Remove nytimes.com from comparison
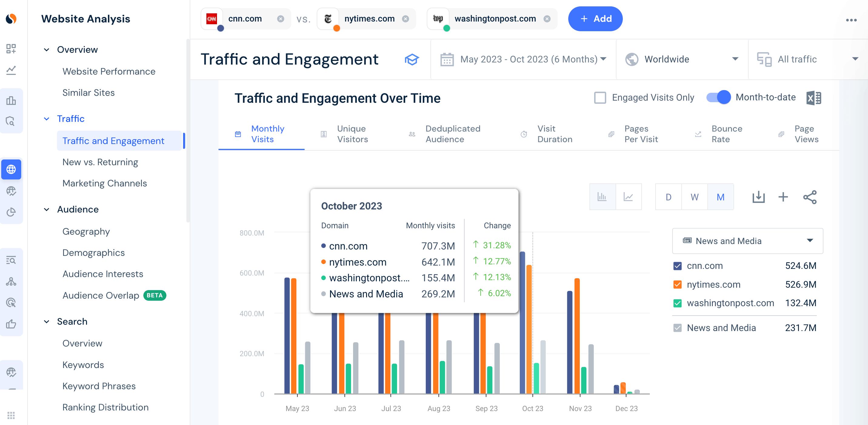The height and width of the screenshot is (425, 868). [405, 19]
